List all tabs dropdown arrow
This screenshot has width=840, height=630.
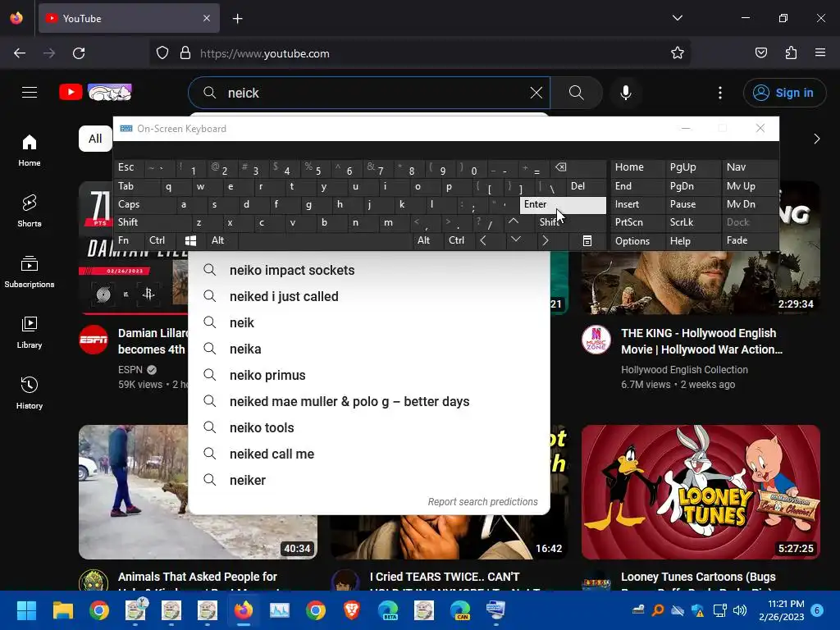pyautogui.click(x=677, y=18)
